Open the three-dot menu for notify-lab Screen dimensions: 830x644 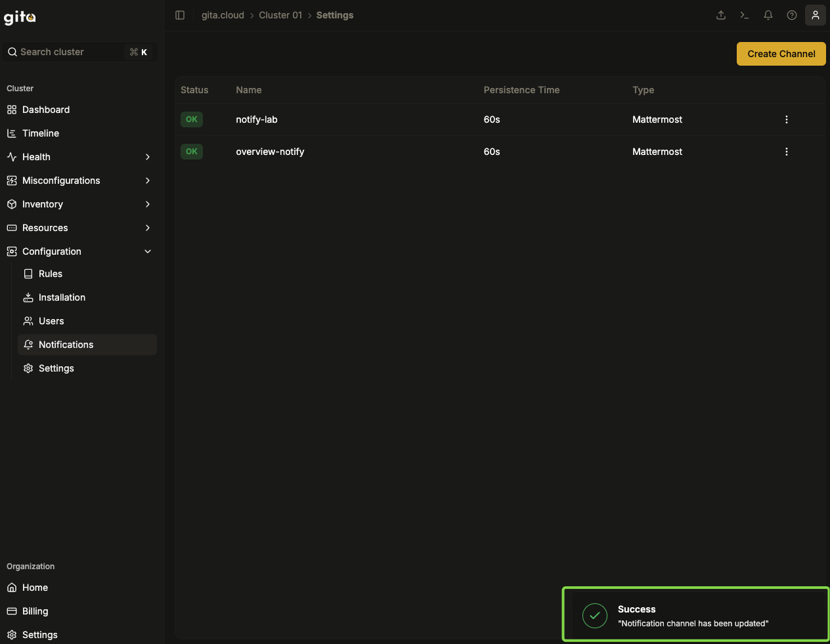787,119
